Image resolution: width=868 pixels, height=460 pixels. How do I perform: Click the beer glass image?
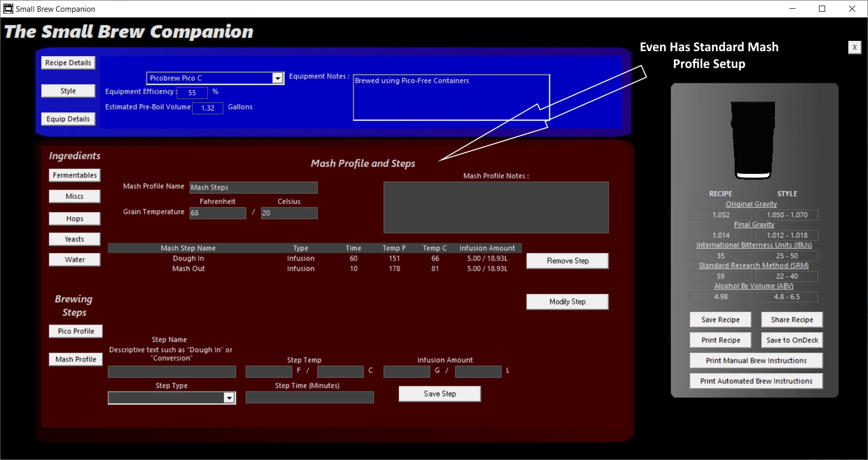(x=753, y=140)
